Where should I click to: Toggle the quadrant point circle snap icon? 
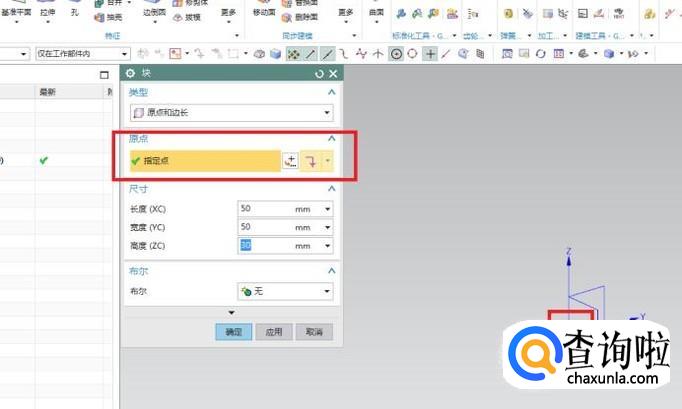coord(412,54)
